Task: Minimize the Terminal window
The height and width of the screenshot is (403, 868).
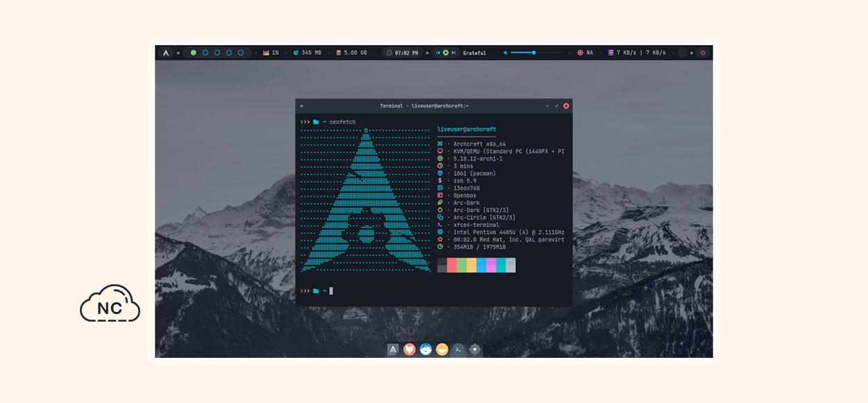Action: (x=547, y=106)
